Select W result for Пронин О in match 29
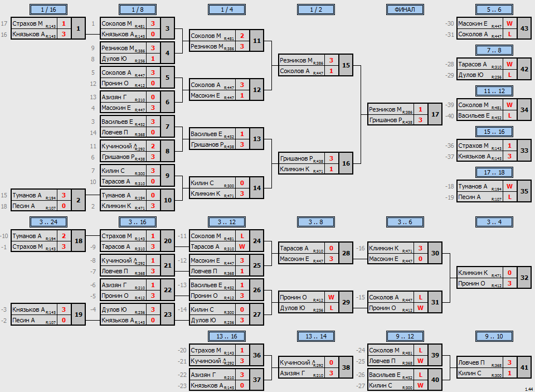The height and width of the screenshot is (392, 535). pyautogui.click(x=331, y=297)
